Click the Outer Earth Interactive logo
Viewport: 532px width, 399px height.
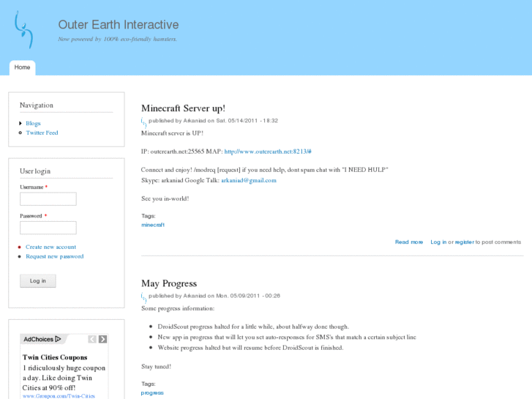coord(23,29)
